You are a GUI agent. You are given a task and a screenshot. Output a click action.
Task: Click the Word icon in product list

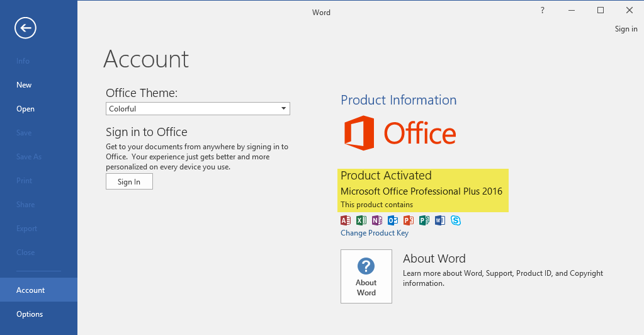(x=440, y=220)
